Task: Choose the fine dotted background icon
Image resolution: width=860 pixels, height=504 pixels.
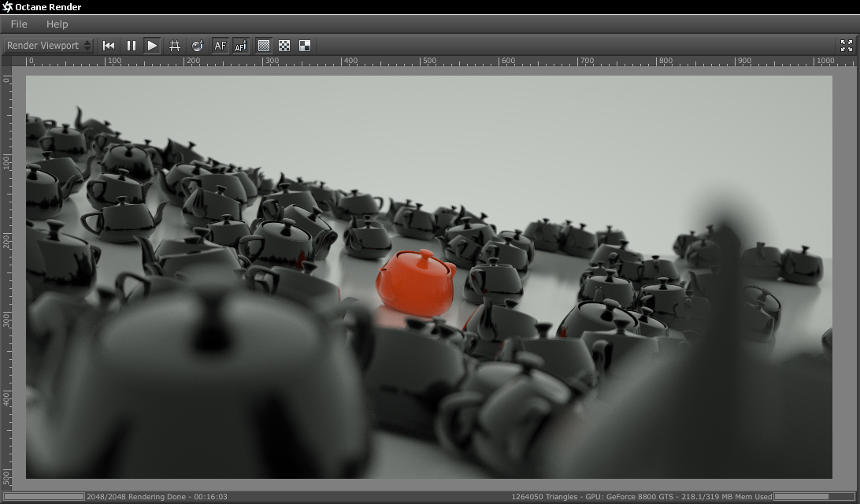Action: (x=264, y=46)
